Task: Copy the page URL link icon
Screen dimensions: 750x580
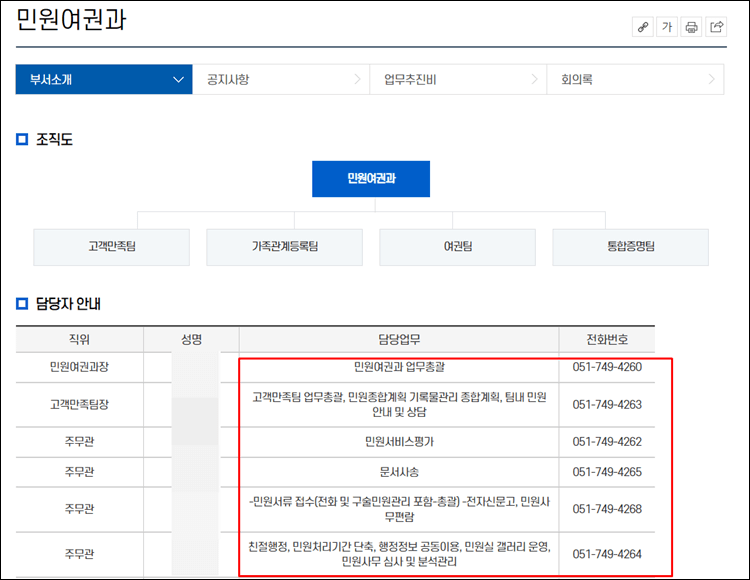Action: 643,27
